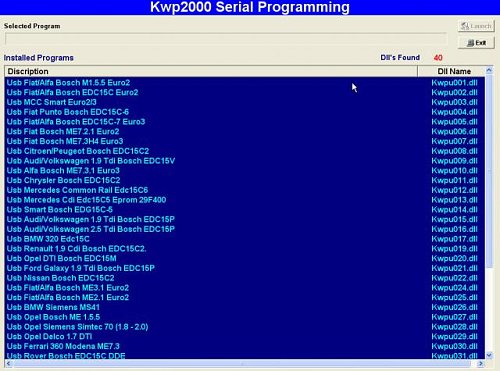Click the Kwpu028.dll entry
Image resolution: width=500 pixels, height=371 pixels.
click(x=454, y=327)
